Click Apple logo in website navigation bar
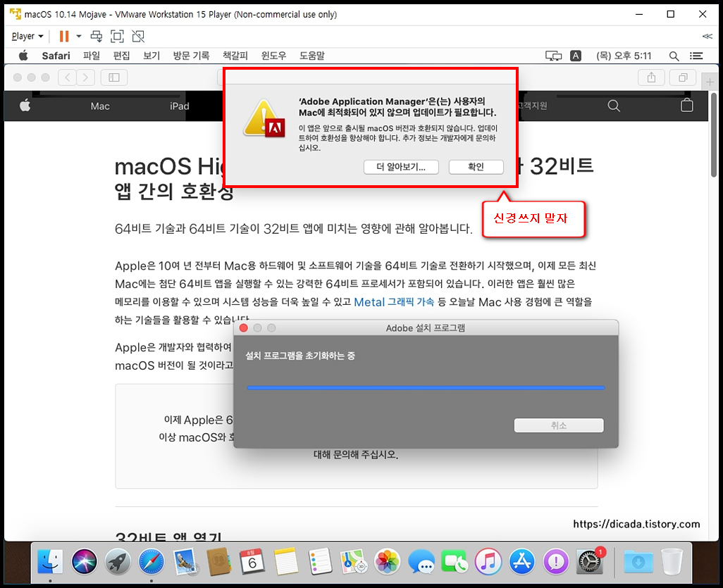 [x=25, y=106]
